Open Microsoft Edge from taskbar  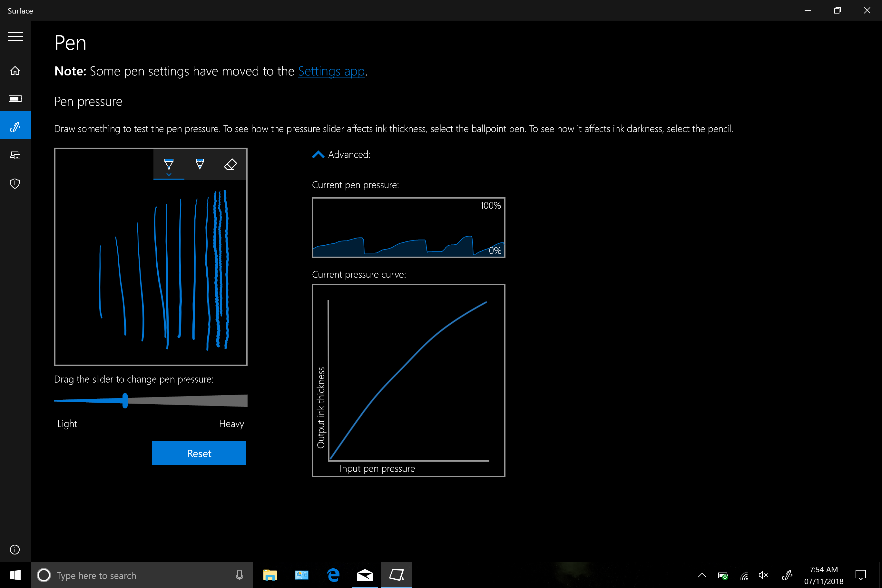(333, 575)
